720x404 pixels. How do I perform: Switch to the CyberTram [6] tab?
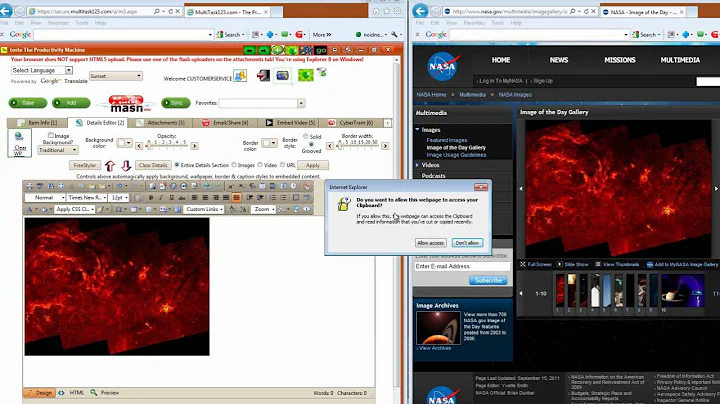(x=351, y=123)
